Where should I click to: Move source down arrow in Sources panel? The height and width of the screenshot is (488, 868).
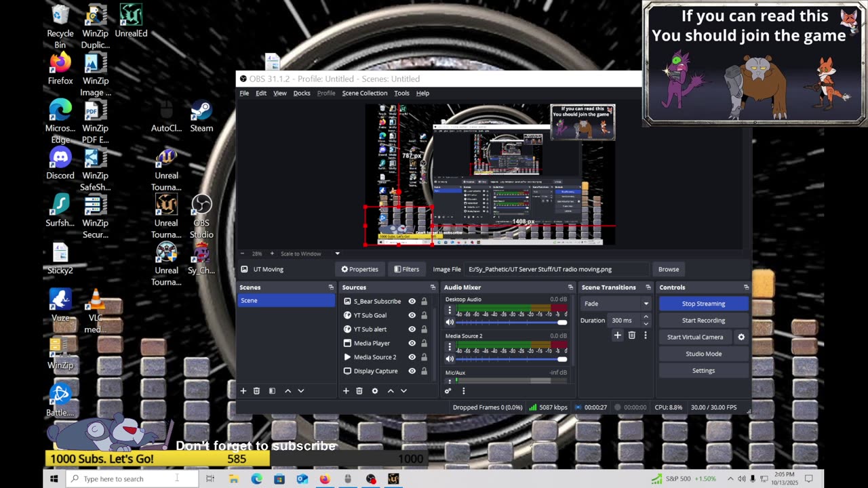click(x=403, y=390)
